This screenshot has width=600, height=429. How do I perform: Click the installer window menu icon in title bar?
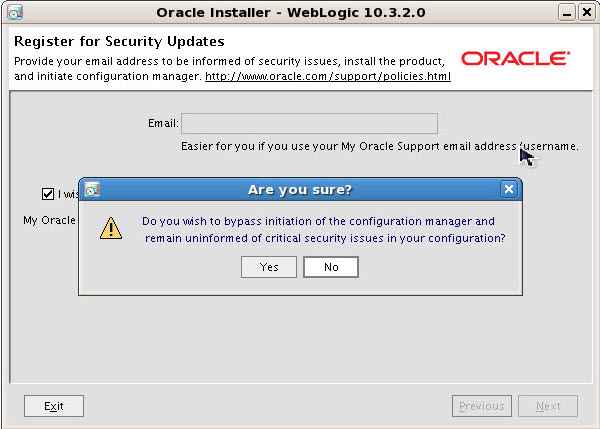tap(15, 12)
